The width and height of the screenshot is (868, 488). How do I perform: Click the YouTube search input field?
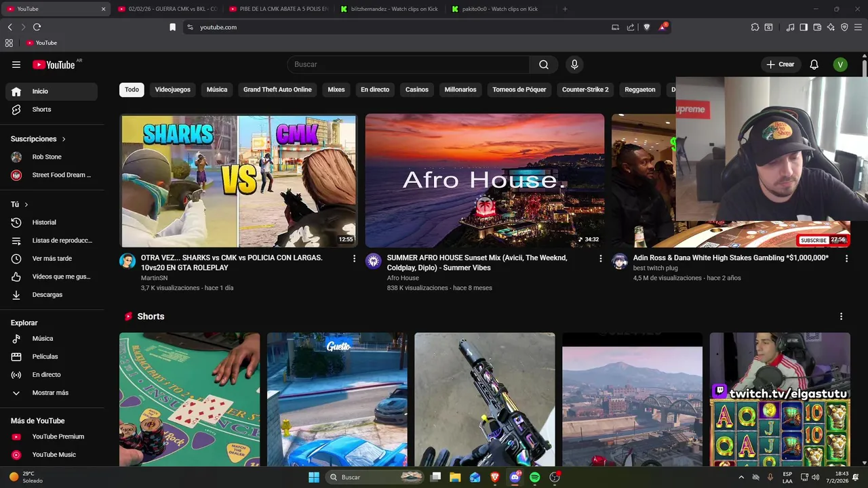click(x=409, y=64)
